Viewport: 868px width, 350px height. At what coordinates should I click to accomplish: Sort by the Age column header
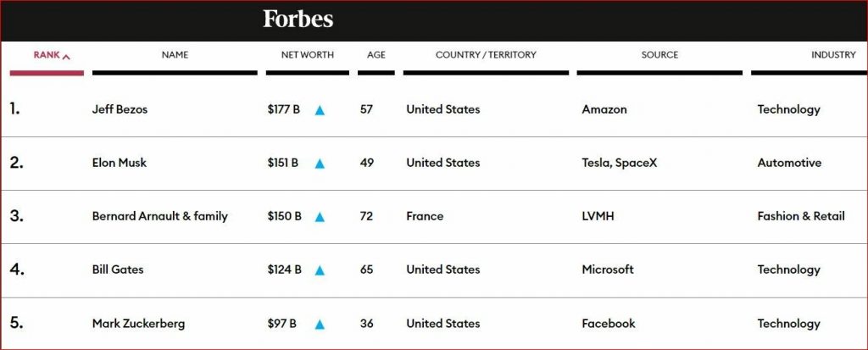tap(376, 55)
